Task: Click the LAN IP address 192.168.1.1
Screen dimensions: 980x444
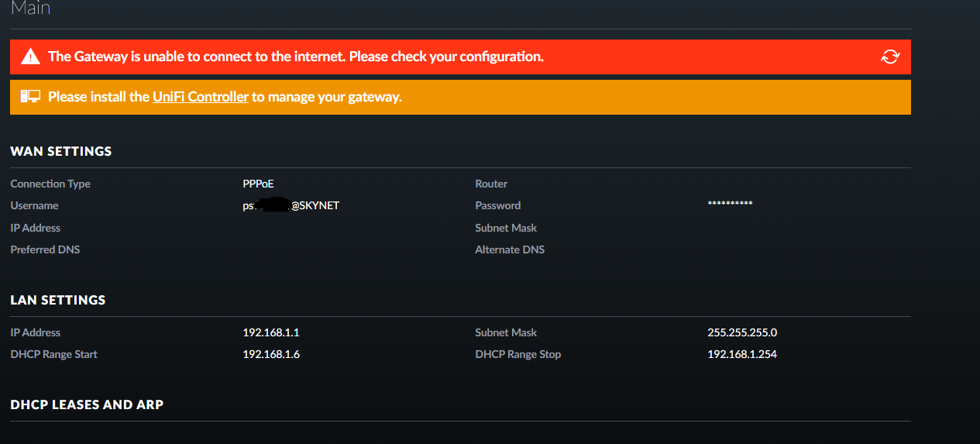Action: [x=271, y=332]
